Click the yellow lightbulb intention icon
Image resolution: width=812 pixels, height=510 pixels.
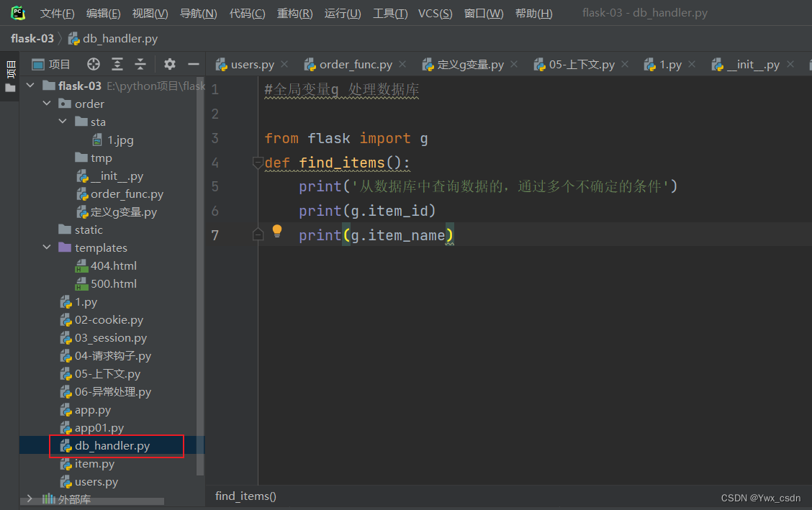tap(277, 232)
